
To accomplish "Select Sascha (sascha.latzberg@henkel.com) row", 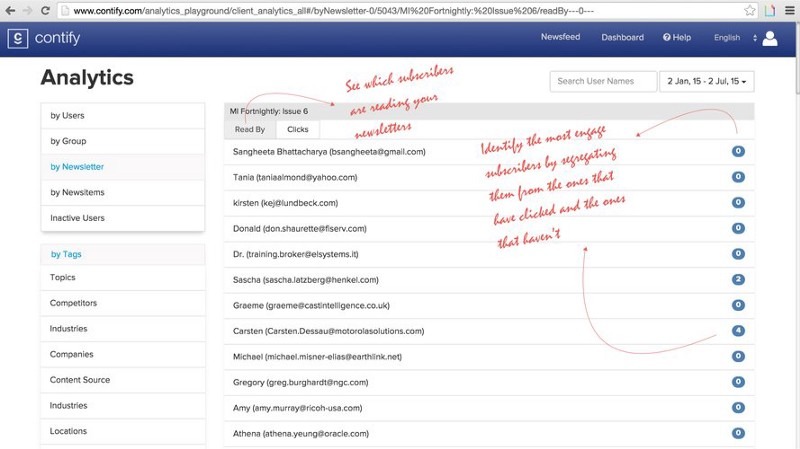I will coord(489,280).
